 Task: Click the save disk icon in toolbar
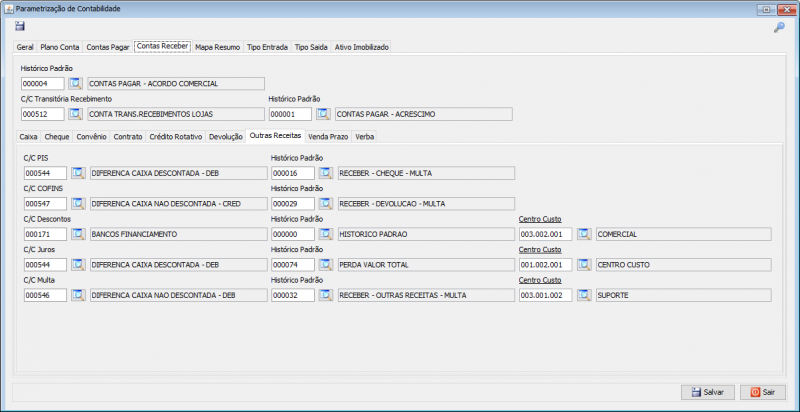[20, 26]
